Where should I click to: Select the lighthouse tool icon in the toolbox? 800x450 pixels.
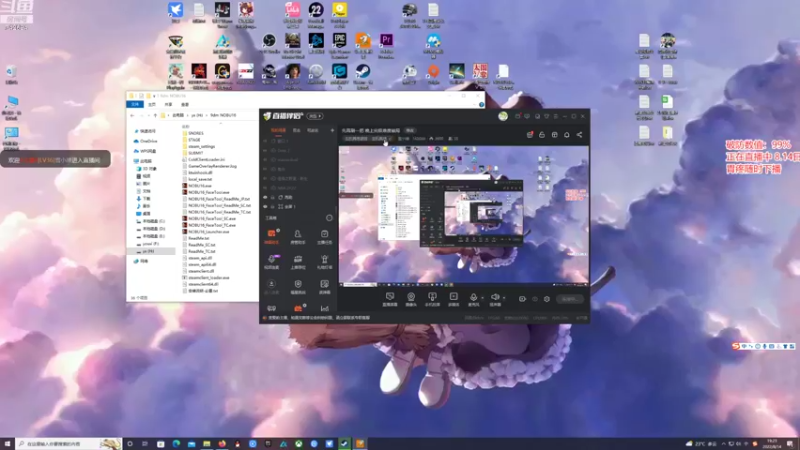324,260
